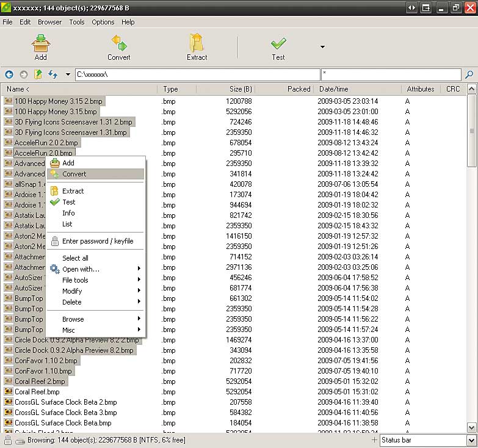
Task: Click the PeaZip title bar app icon
Action: click(x=6, y=7)
